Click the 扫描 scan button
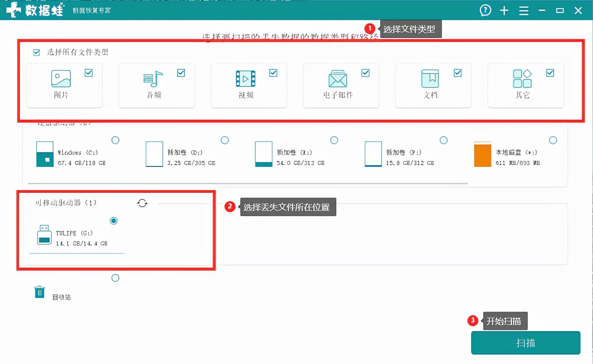Viewport: 593px width, 364px height. [525, 342]
